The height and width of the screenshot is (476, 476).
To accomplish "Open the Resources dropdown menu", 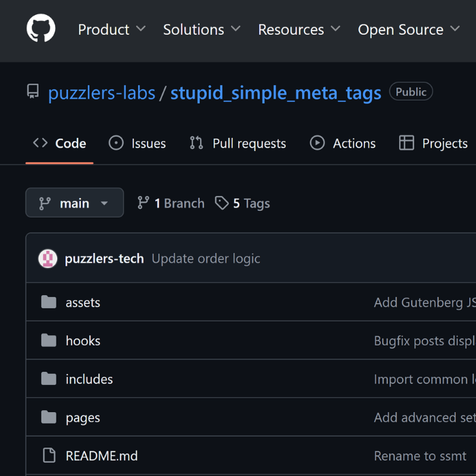I will 299,29.
